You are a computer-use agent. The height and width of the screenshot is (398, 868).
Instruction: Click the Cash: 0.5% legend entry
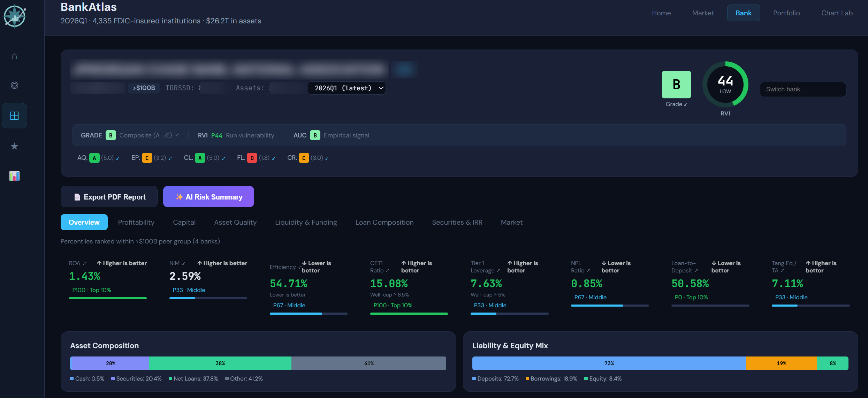[87, 378]
